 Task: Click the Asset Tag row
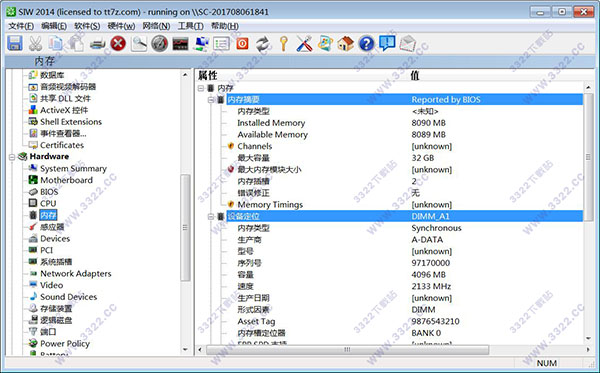click(x=405, y=321)
